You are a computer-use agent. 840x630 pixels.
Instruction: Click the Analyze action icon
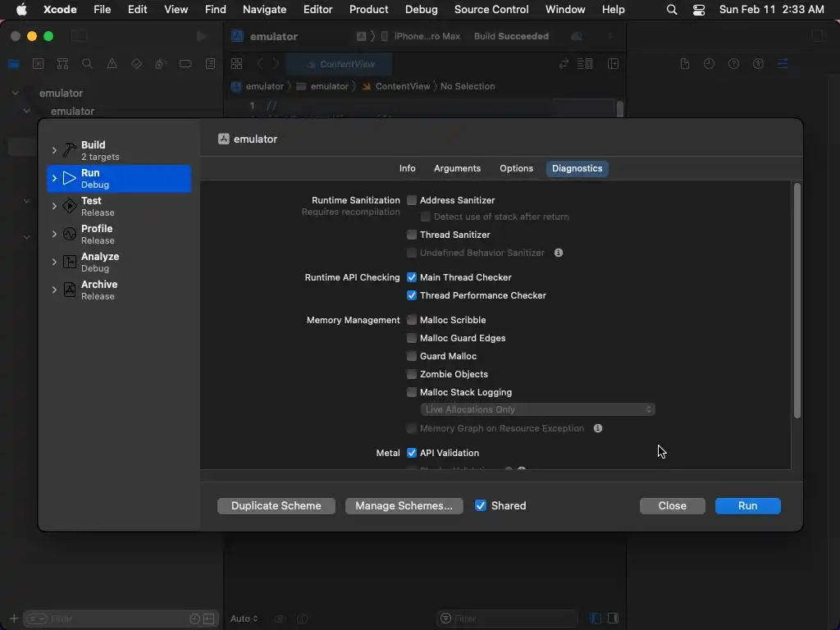point(69,262)
